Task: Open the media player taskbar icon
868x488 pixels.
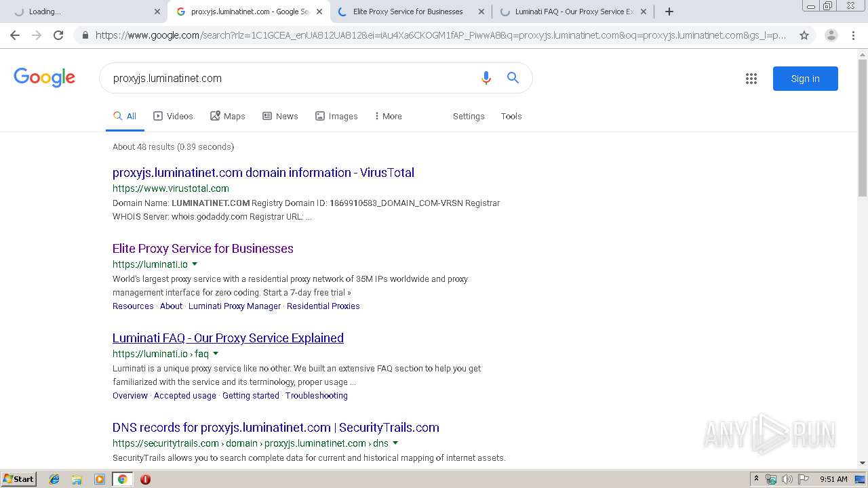Action: (x=100, y=479)
